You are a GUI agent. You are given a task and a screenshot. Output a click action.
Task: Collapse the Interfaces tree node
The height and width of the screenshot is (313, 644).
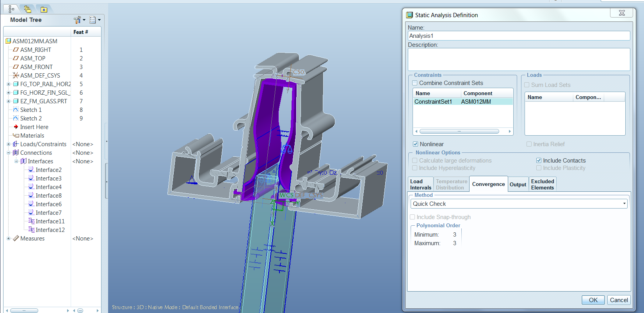coord(16,161)
